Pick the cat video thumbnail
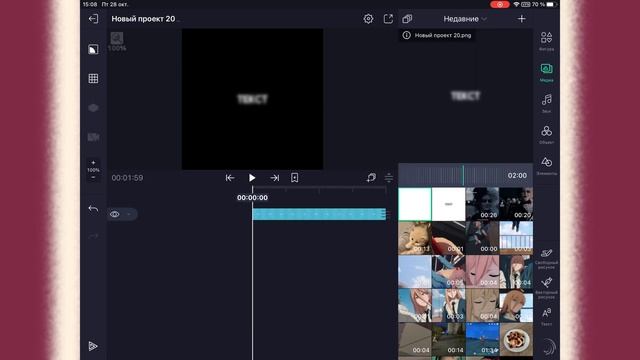The width and height of the screenshot is (640, 360). [415, 238]
